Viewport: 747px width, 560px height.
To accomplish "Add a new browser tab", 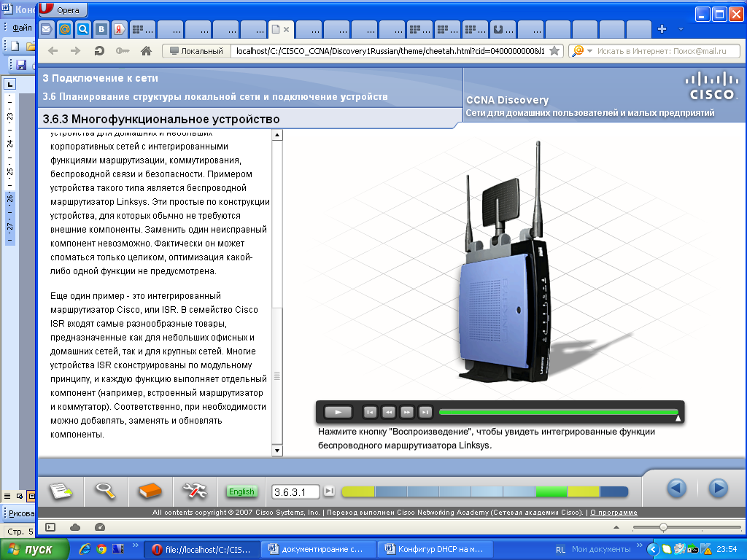I will pyautogui.click(x=662, y=29).
